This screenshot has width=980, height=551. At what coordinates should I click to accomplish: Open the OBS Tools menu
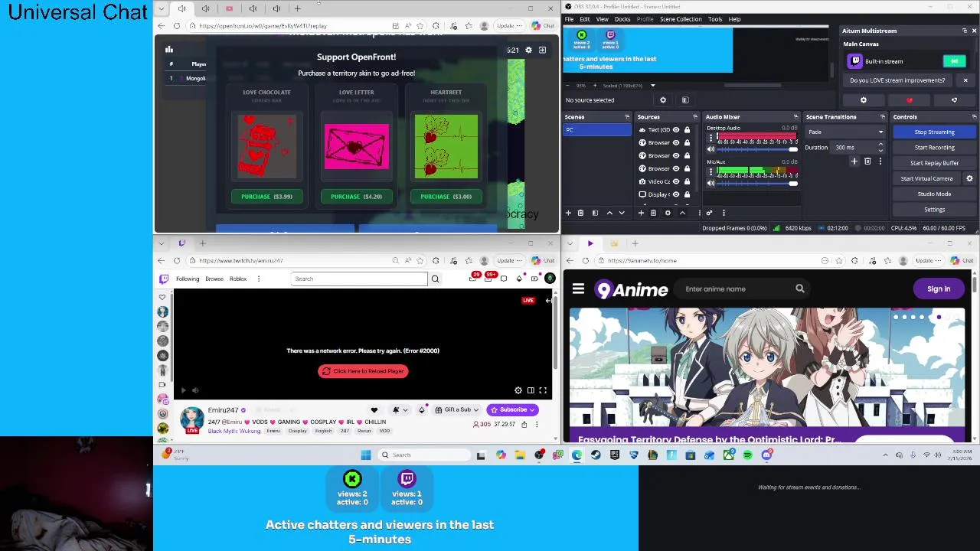tap(715, 19)
